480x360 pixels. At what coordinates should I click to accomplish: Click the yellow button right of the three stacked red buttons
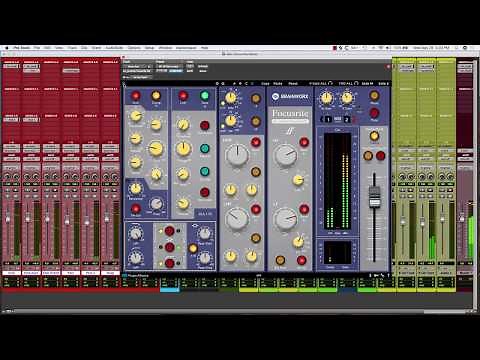193,248
